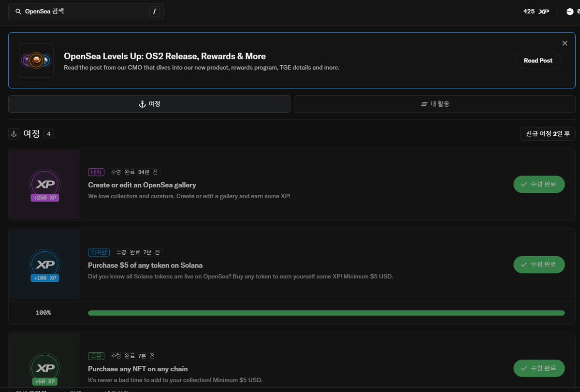Open the 425 XP balance indicator
The image size is (580, 392).
coord(536,11)
